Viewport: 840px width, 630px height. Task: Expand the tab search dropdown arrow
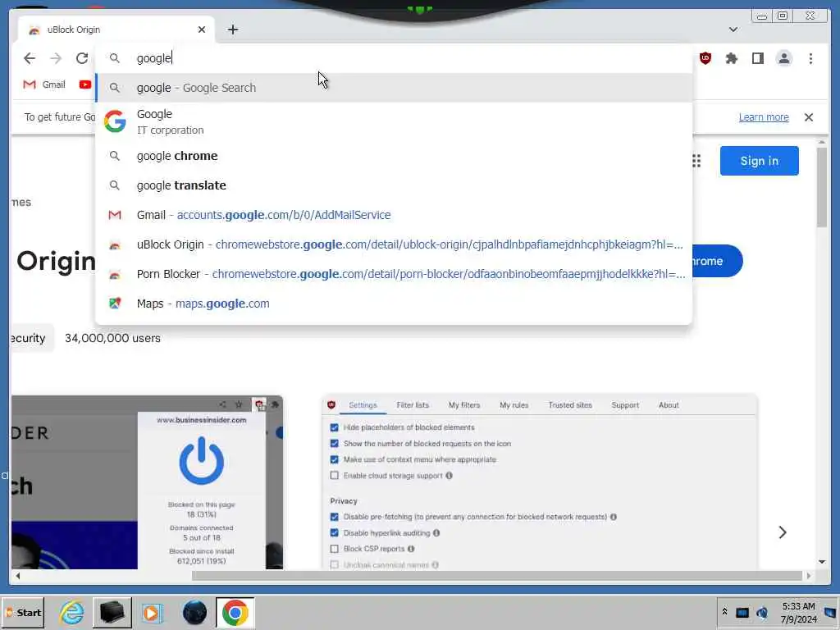(x=733, y=30)
